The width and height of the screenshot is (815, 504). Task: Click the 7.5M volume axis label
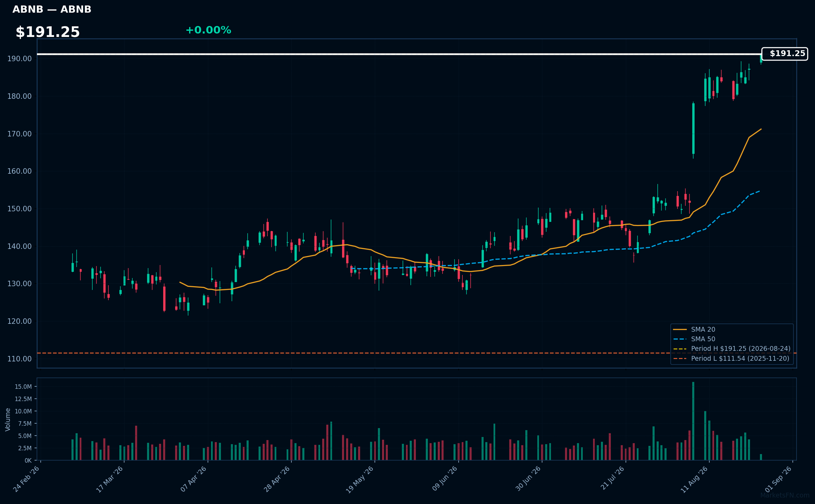[25, 424]
